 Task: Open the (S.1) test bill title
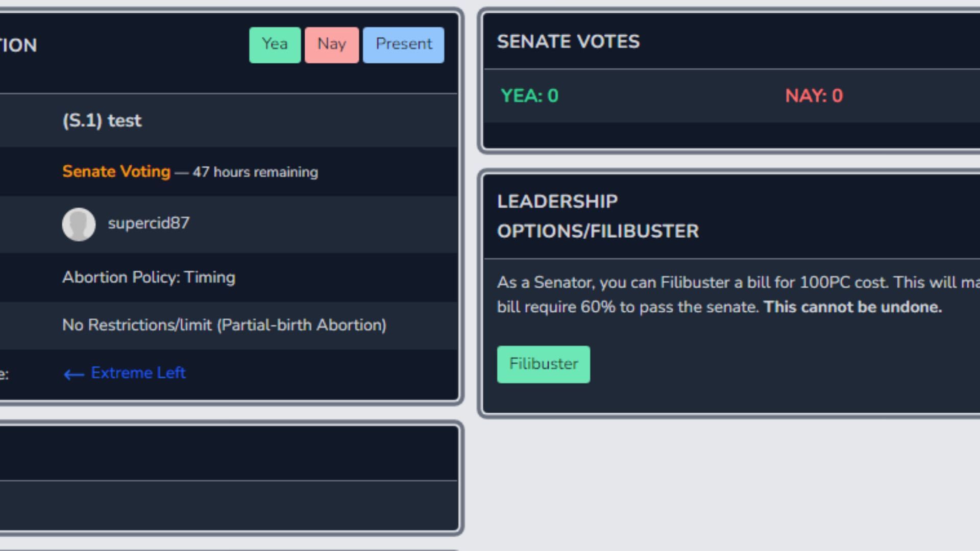(102, 121)
